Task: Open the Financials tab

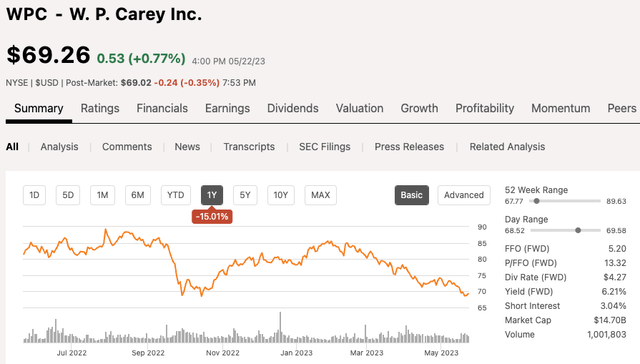Action: coord(162,108)
